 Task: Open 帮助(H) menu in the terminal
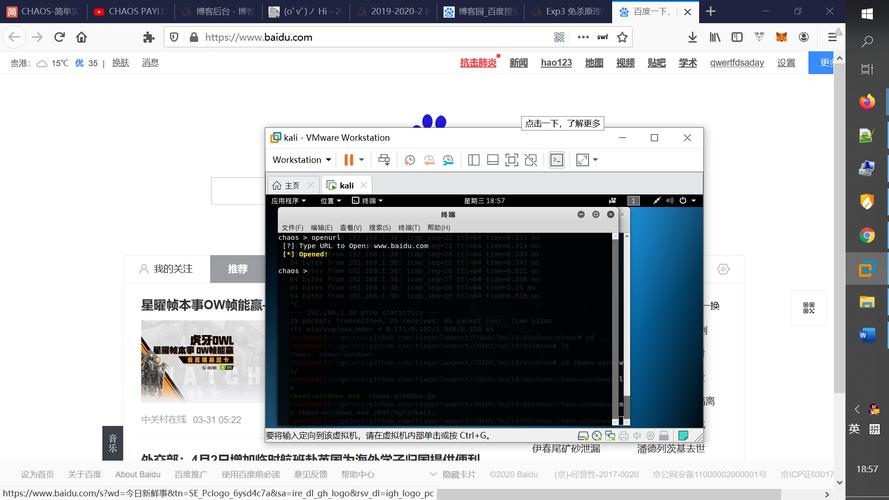(x=438, y=227)
